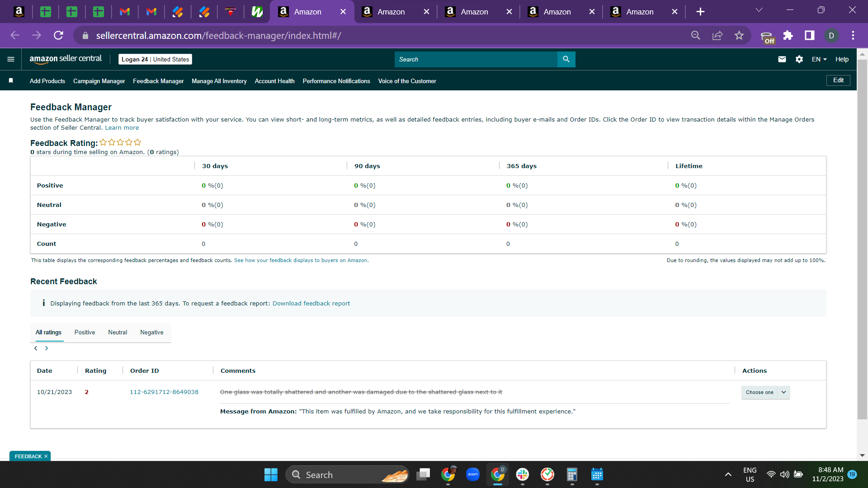868x488 pixels.
Task: Open the Feedback Manager menu item
Action: [x=158, y=81]
